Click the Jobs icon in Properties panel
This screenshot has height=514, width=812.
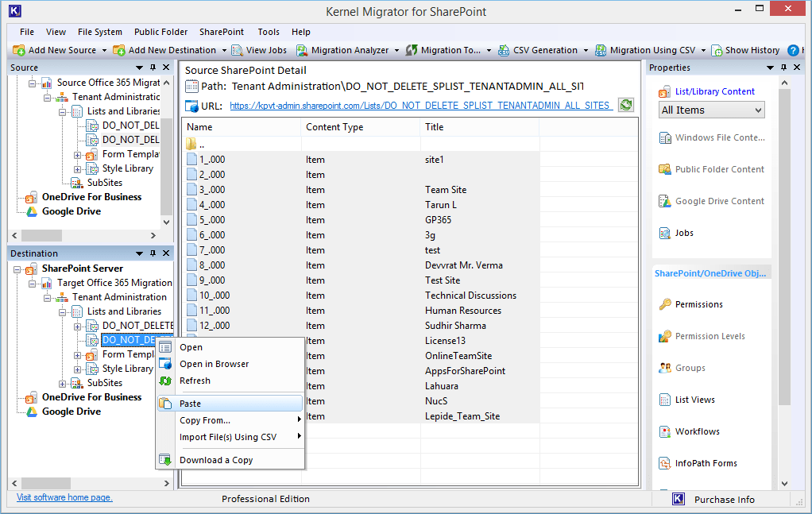(x=664, y=234)
